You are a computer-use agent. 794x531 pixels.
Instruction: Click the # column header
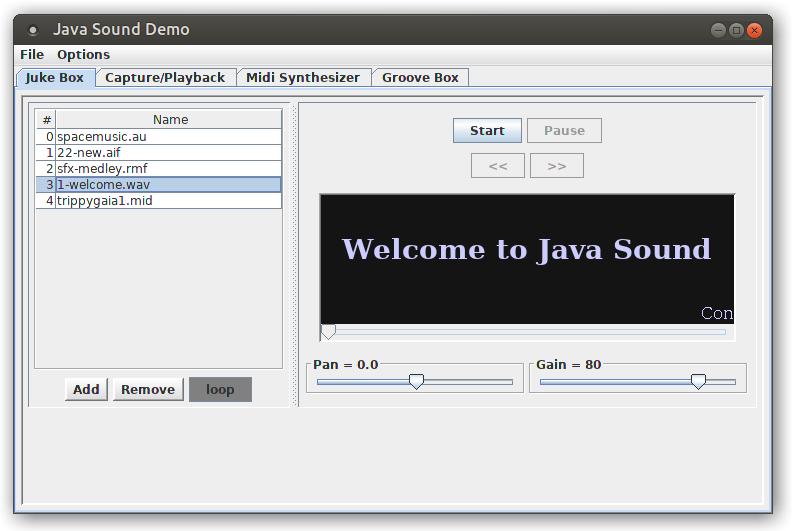click(47, 119)
